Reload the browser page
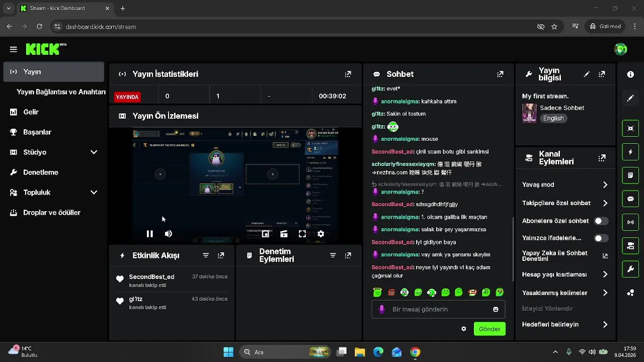 [40, 27]
